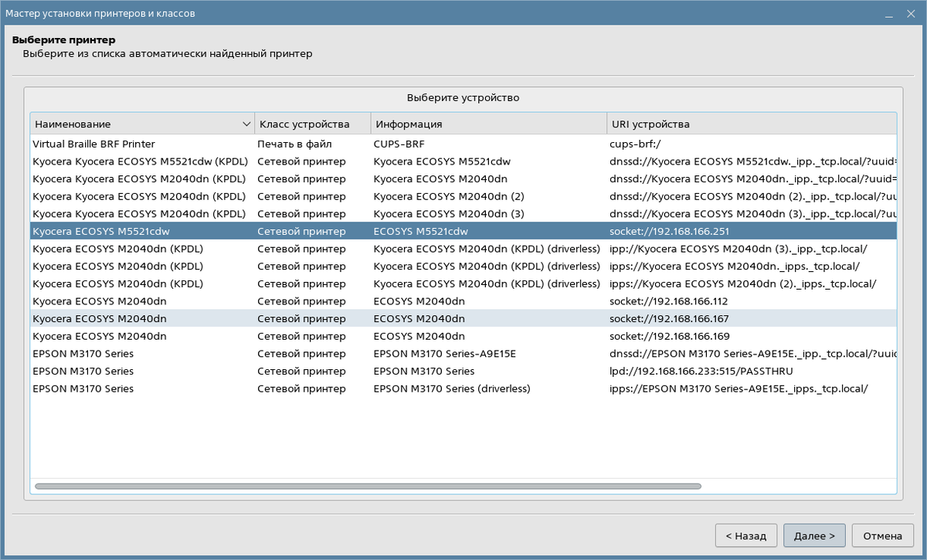Select printer at socket://192.168.166.167

pyautogui.click(x=463, y=318)
